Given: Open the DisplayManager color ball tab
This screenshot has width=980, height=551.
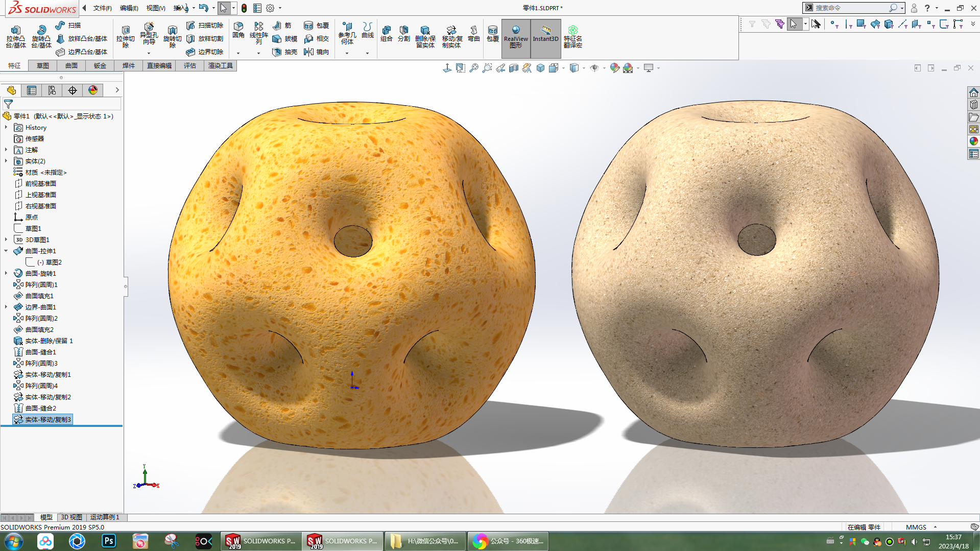Looking at the screenshot, I should tap(93, 90).
